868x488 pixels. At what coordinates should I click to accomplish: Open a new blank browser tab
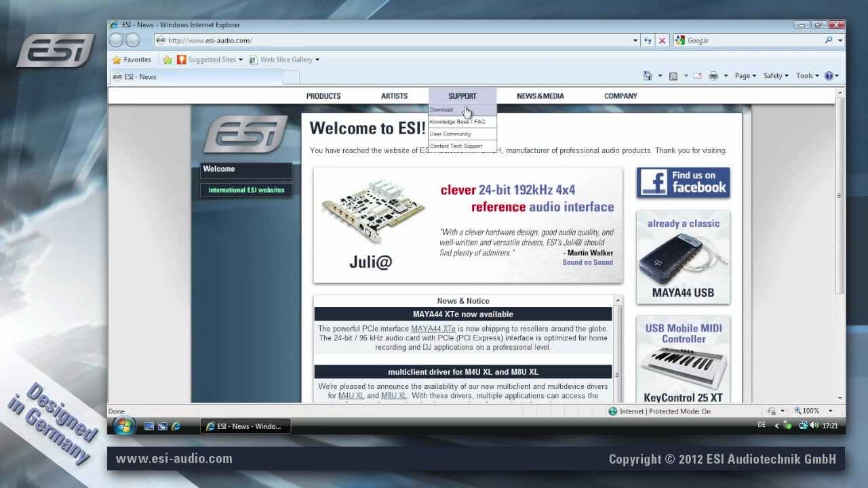pyautogui.click(x=291, y=77)
